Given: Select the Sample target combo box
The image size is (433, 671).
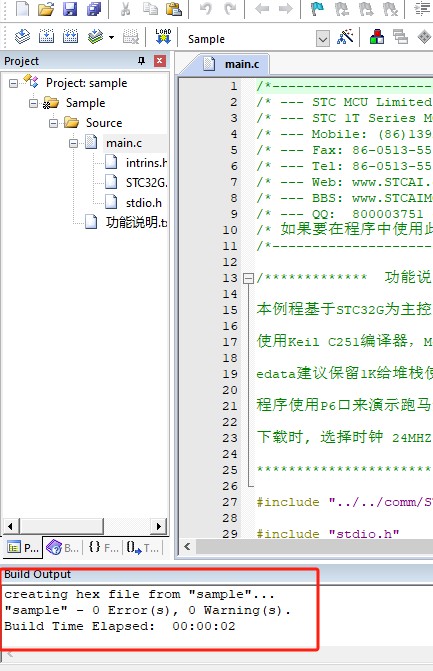Looking at the screenshot, I should coord(256,39).
